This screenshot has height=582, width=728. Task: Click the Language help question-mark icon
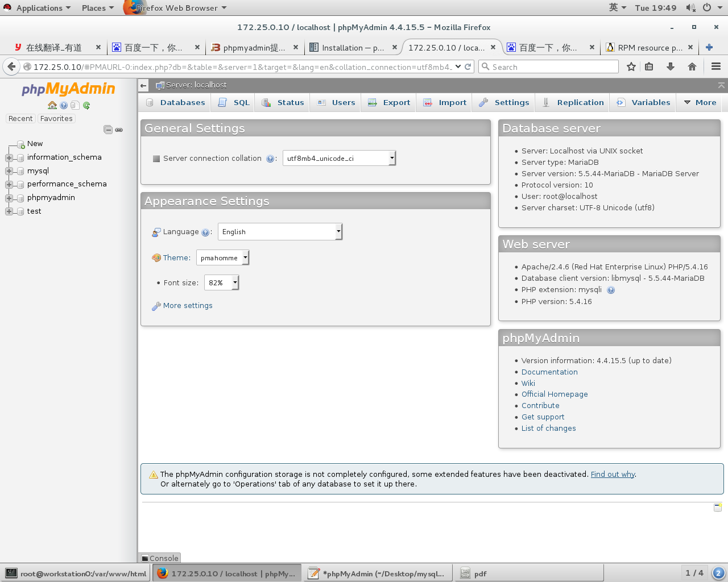(205, 232)
